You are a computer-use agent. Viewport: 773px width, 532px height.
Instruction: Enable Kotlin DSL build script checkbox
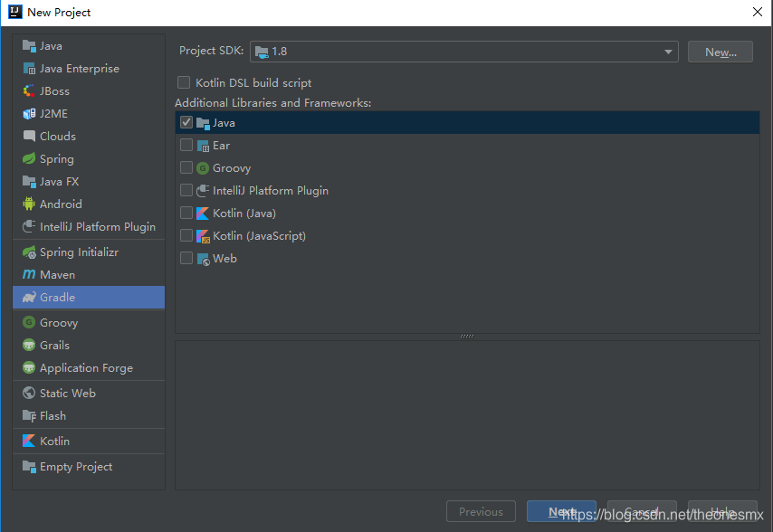(184, 82)
